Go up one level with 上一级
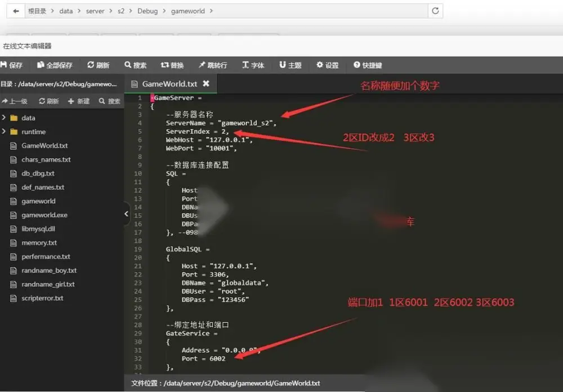Screen dimensions: 563x392 tap(15, 101)
